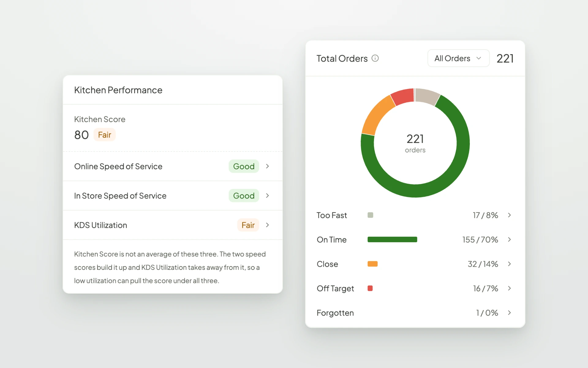This screenshot has width=588, height=368.
Task: Select the orange Close color bar
Action: coord(372,264)
